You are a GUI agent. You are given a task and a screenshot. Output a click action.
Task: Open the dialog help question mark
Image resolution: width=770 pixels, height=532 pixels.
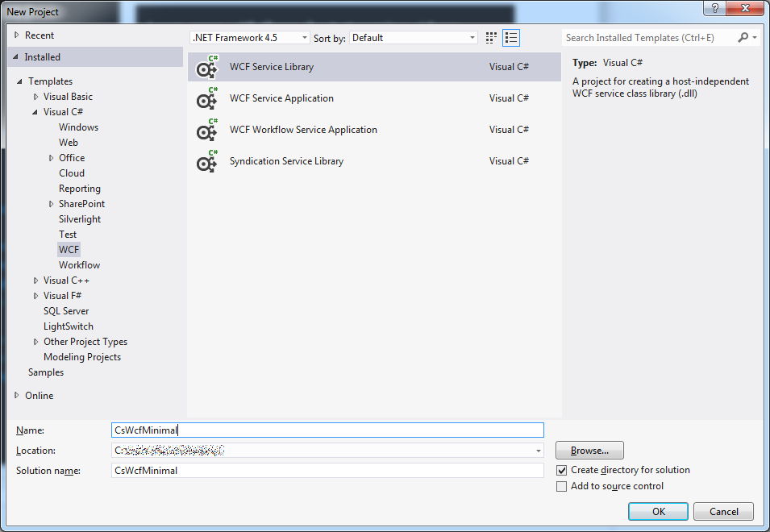pos(716,8)
